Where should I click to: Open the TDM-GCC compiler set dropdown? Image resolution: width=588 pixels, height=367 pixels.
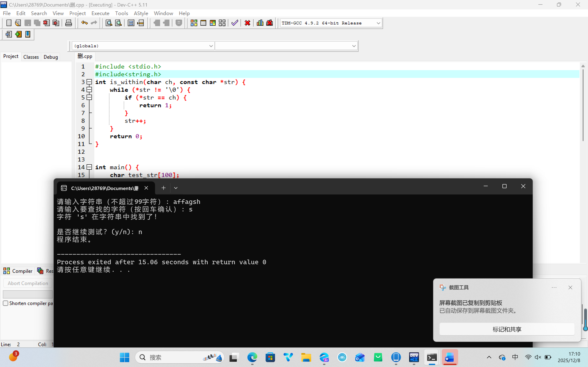point(378,23)
